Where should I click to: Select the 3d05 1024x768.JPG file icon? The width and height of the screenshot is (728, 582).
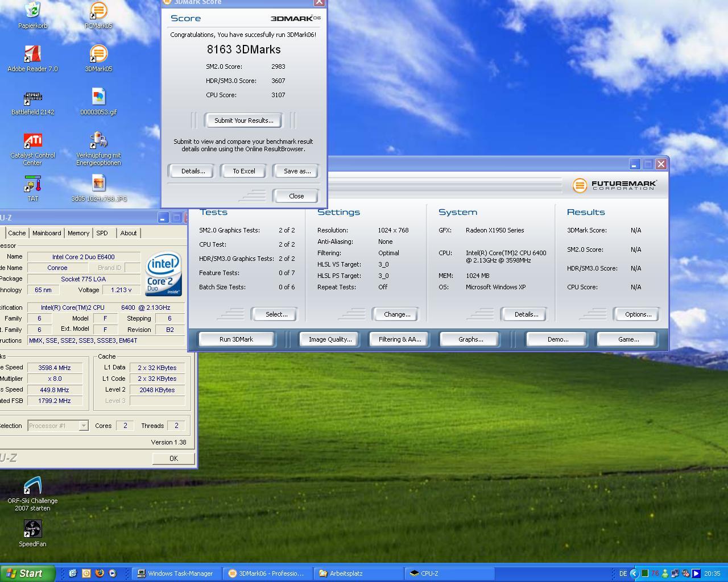(x=98, y=188)
